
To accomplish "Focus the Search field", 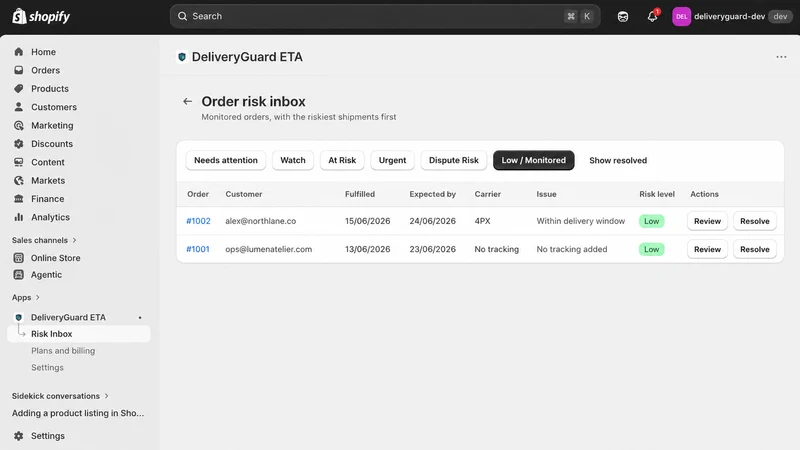I will click(385, 16).
